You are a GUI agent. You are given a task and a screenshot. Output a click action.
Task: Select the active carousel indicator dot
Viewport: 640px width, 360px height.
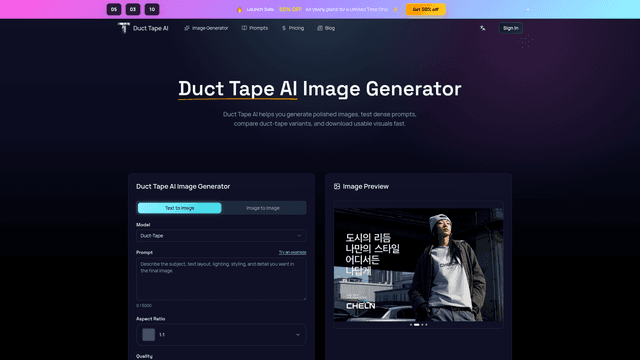[x=416, y=325]
